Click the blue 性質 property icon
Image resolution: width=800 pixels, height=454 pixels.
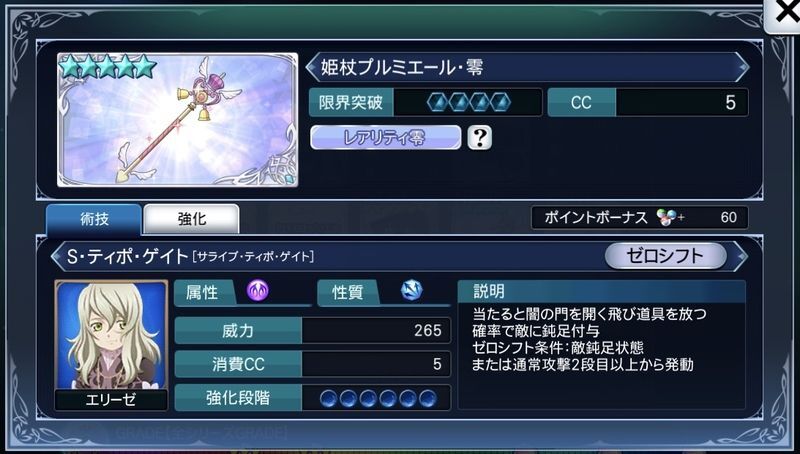411,291
